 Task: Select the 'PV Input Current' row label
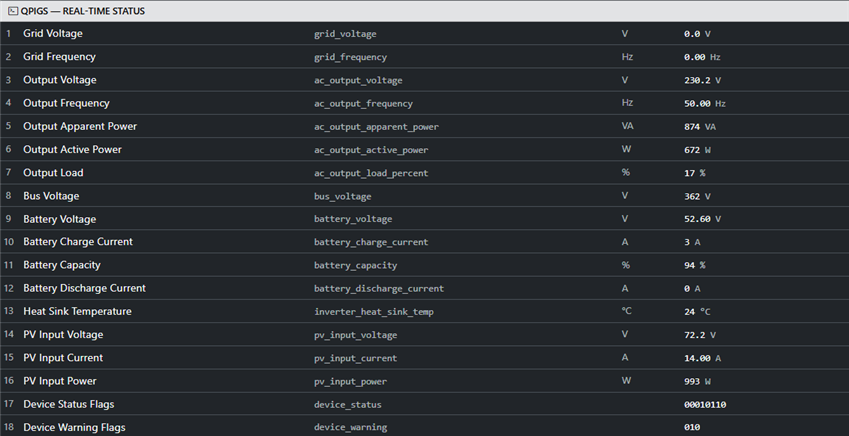point(63,359)
